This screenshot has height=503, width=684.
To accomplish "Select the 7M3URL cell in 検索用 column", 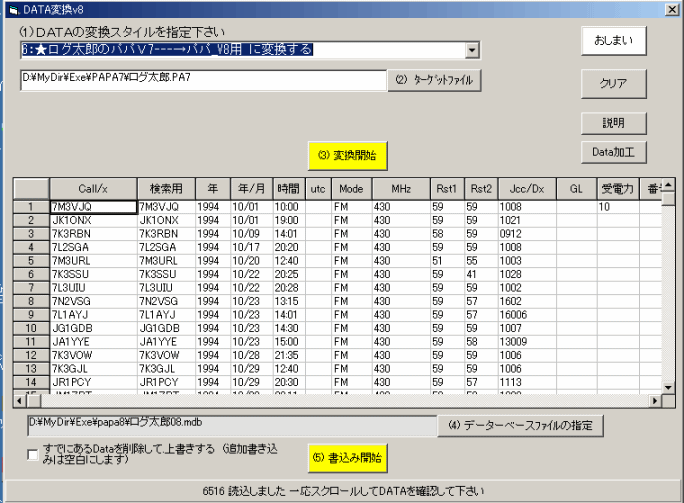I will [x=166, y=261].
